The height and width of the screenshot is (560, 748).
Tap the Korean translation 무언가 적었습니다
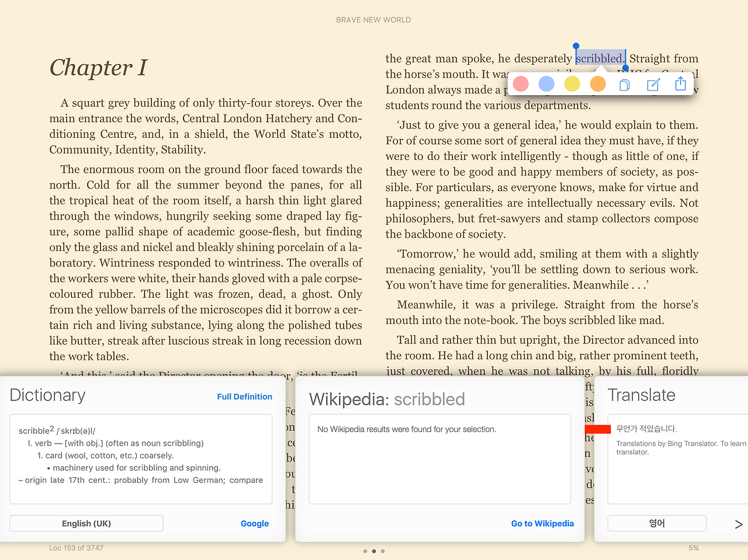[x=646, y=429]
